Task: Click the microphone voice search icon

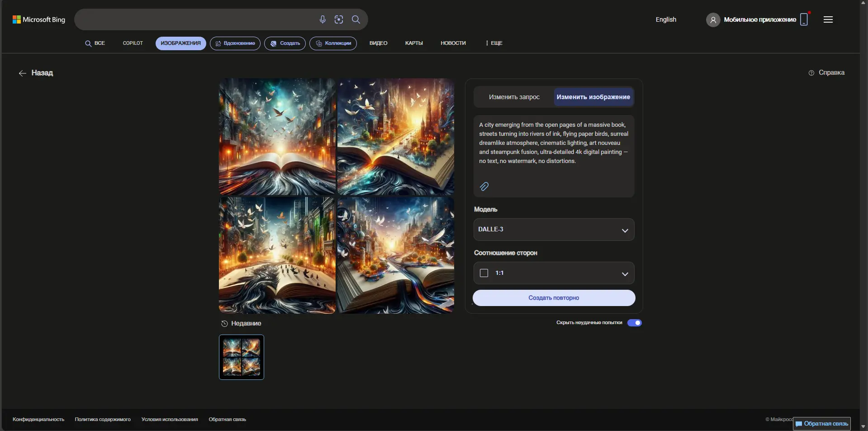Action: [x=323, y=19]
